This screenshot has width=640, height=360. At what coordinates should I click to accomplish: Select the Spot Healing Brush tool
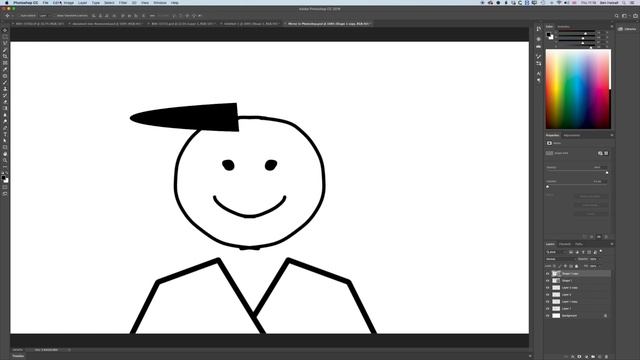tap(5, 76)
